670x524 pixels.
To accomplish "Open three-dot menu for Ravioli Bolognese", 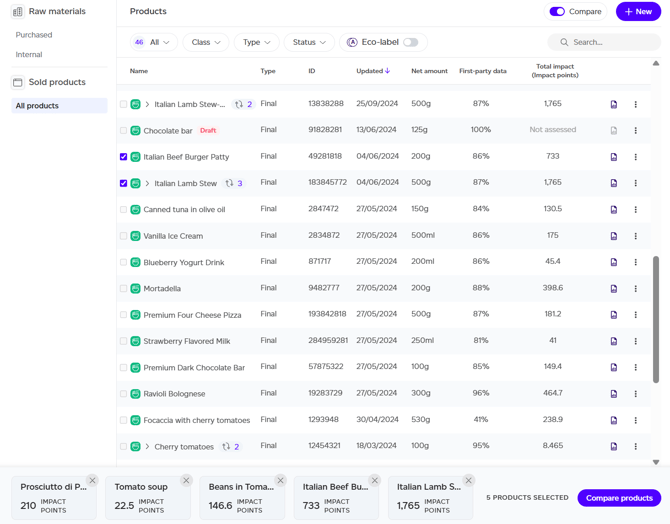I will (x=635, y=394).
